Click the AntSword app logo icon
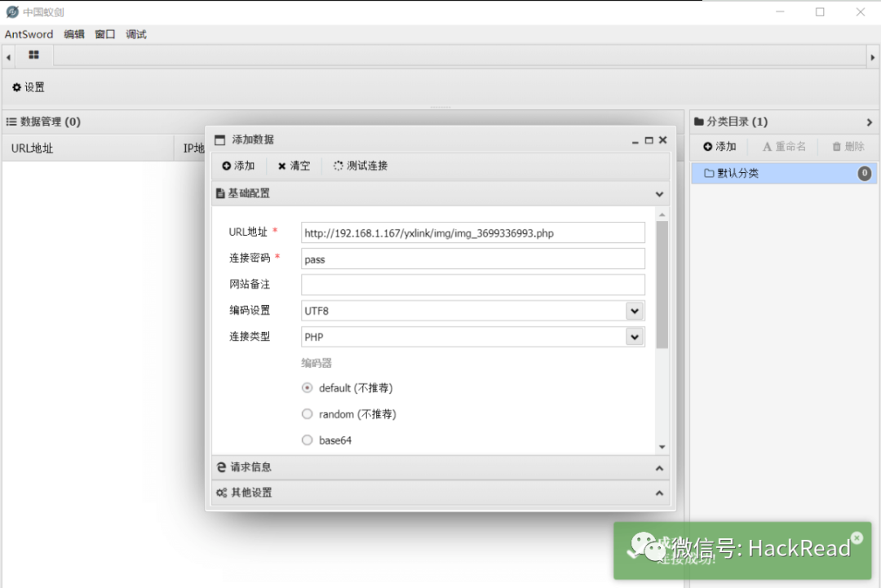The image size is (881, 588). coord(12,11)
